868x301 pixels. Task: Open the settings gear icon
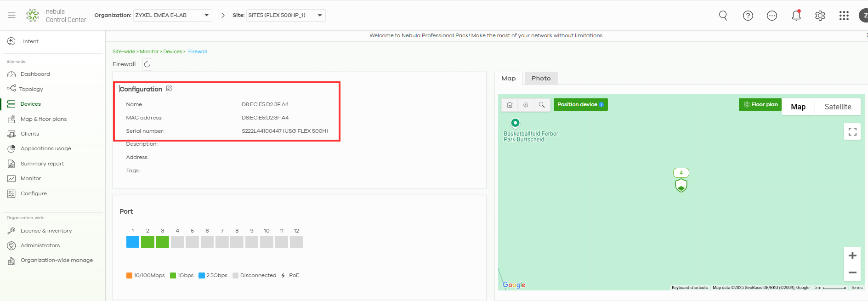820,16
